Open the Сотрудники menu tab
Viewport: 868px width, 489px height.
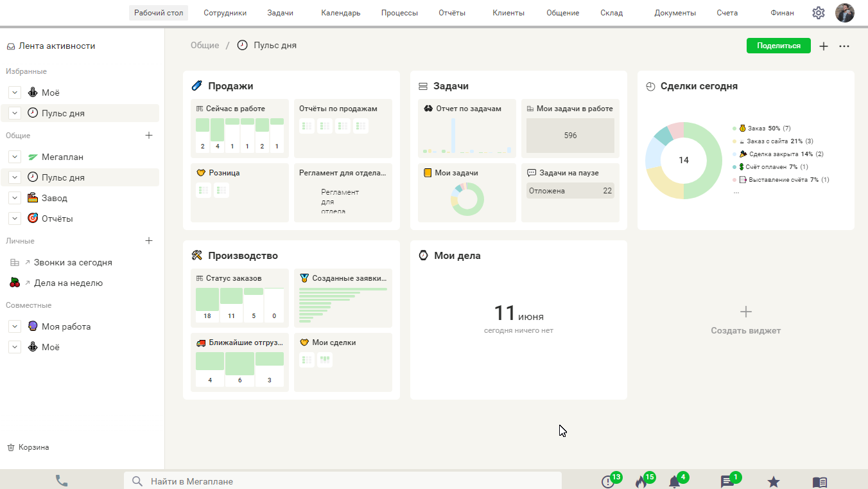[225, 13]
